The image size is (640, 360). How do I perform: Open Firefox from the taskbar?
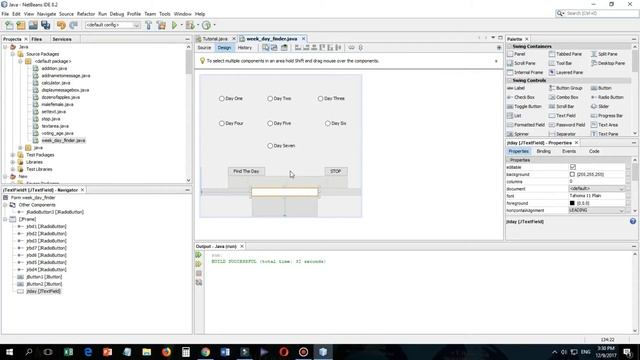[x=166, y=352]
